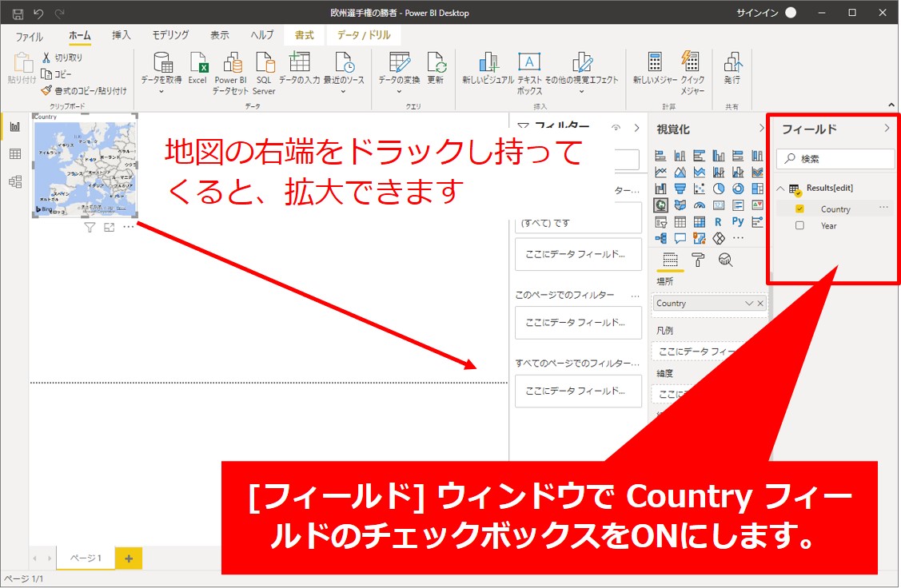The height and width of the screenshot is (588, 901).
Task: Add a new page with plus button
Action: [x=129, y=558]
